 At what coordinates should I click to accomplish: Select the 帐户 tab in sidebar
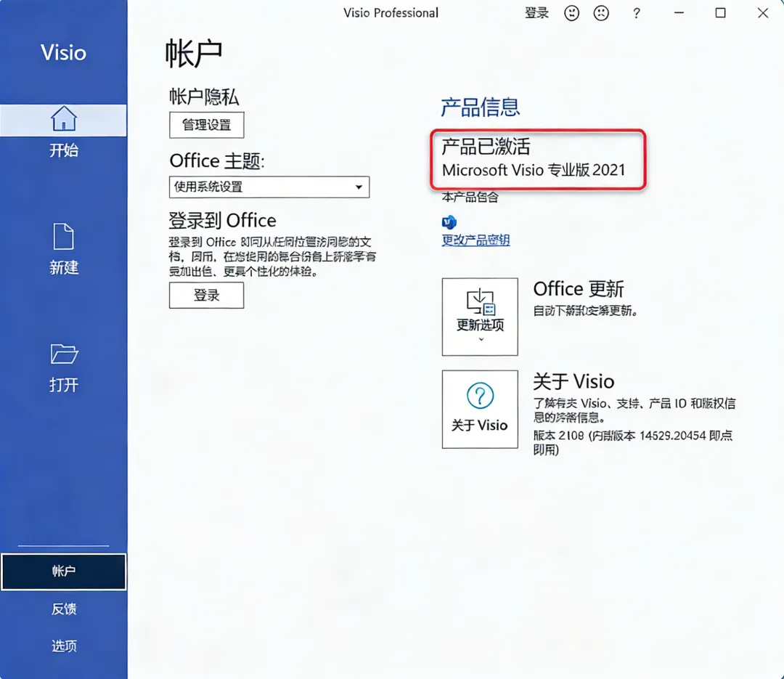tap(63, 572)
